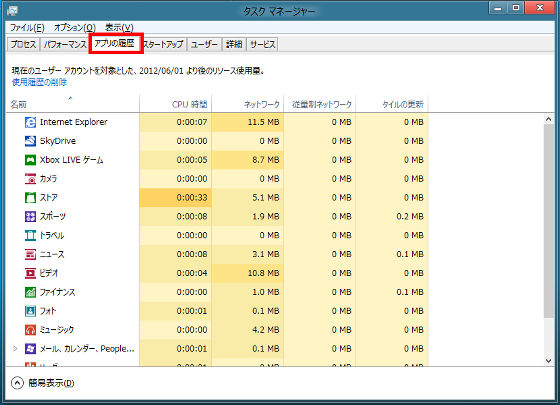This screenshot has width=560, height=405.
Task: Click the フォト app icon
Action: pyautogui.click(x=30, y=311)
